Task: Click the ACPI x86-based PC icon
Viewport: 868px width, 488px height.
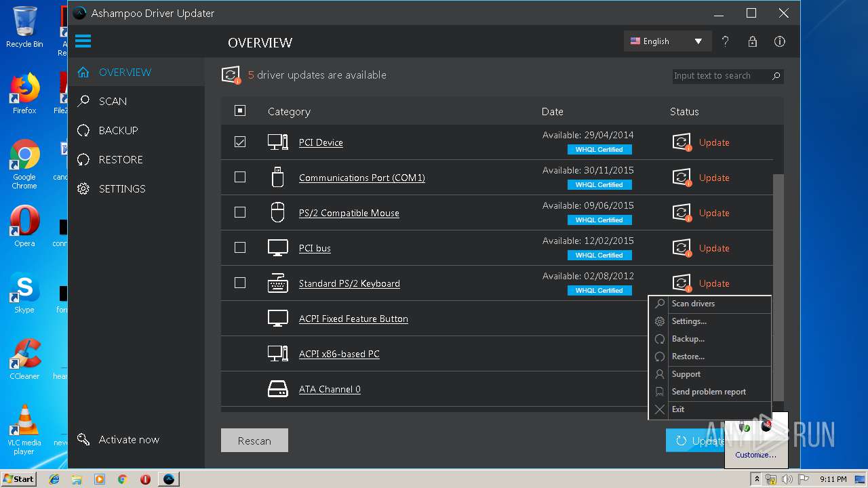Action: click(277, 354)
